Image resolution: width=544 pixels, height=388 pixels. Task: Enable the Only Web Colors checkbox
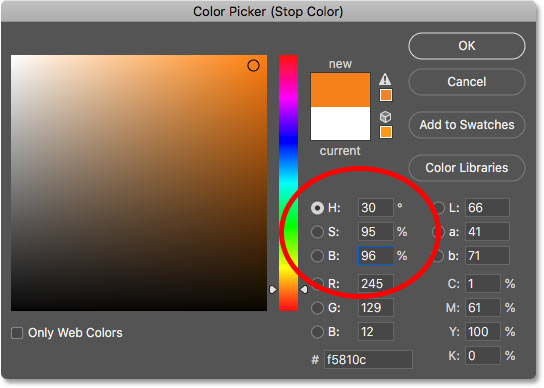point(17,333)
